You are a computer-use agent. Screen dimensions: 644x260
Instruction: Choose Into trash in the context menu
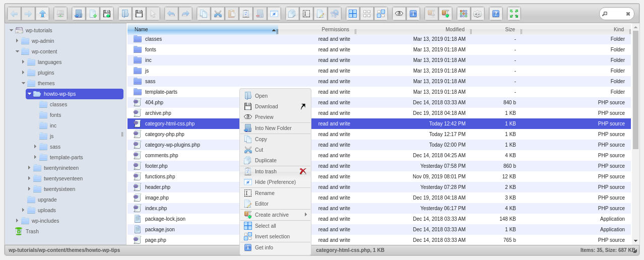point(275,171)
